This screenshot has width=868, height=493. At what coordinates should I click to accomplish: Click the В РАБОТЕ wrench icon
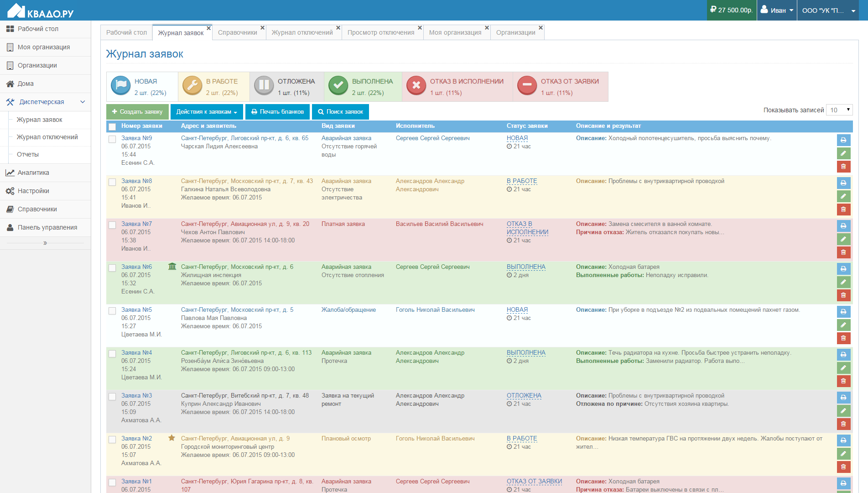(x=192, y=86)
